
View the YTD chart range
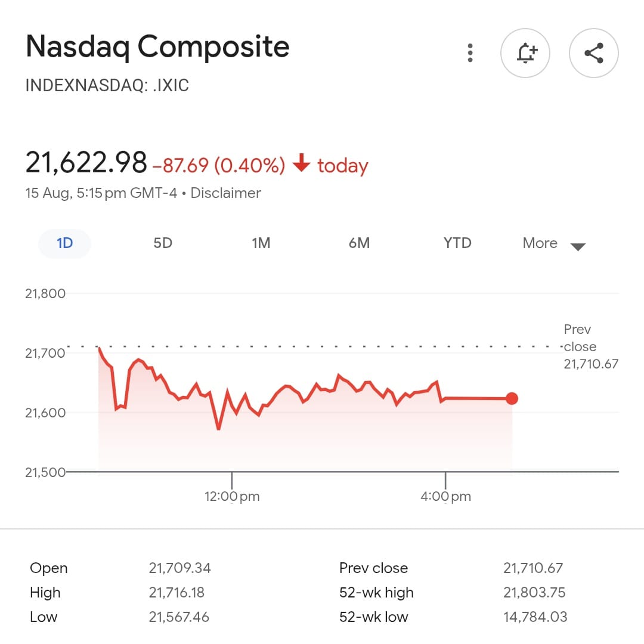point(457,243)
